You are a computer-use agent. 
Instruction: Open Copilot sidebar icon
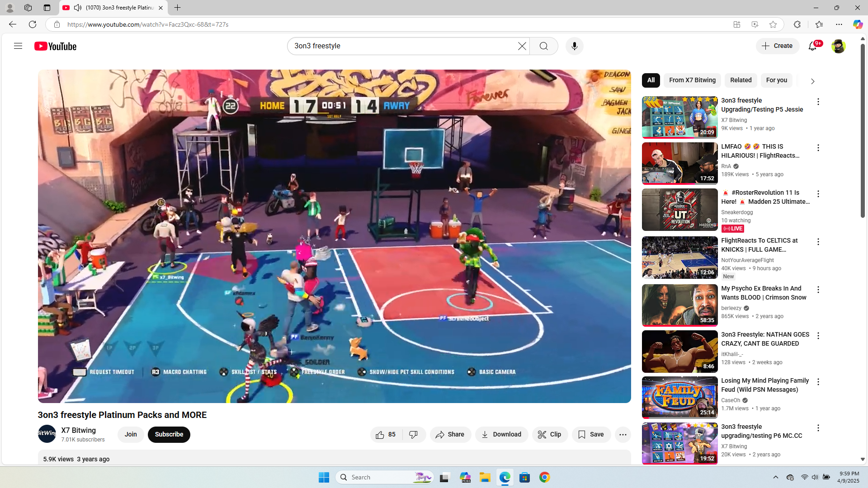click(x=858, y=24)
